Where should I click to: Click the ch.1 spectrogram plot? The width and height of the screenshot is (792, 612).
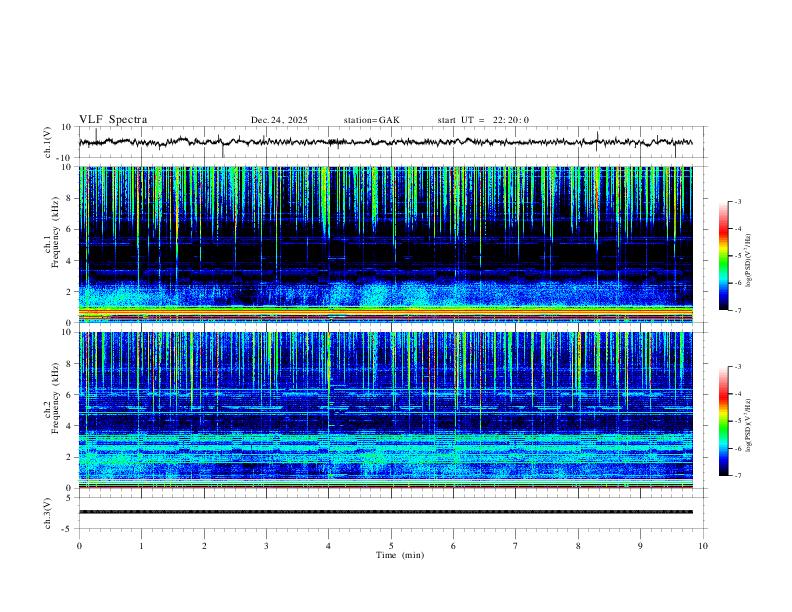point(386,244)
